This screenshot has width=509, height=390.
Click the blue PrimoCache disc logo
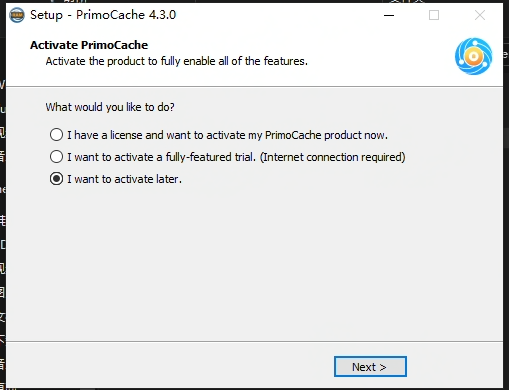click(x=473, y=56)
